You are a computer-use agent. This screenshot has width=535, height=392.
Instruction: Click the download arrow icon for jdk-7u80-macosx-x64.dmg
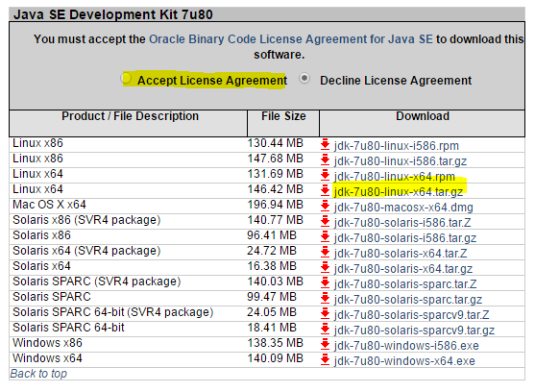[326, 206]
